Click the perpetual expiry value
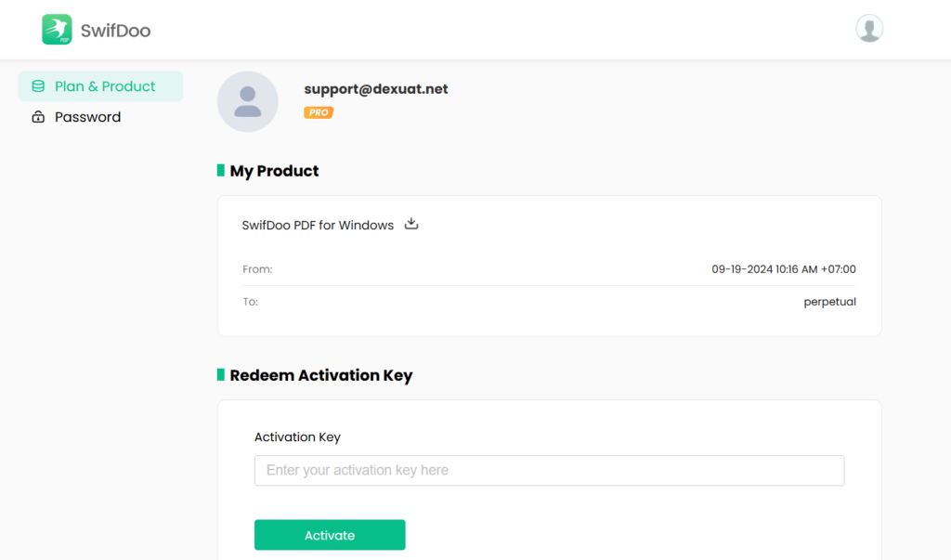The width and height of the screenshot is (951, 560). [x=829, y=302]
